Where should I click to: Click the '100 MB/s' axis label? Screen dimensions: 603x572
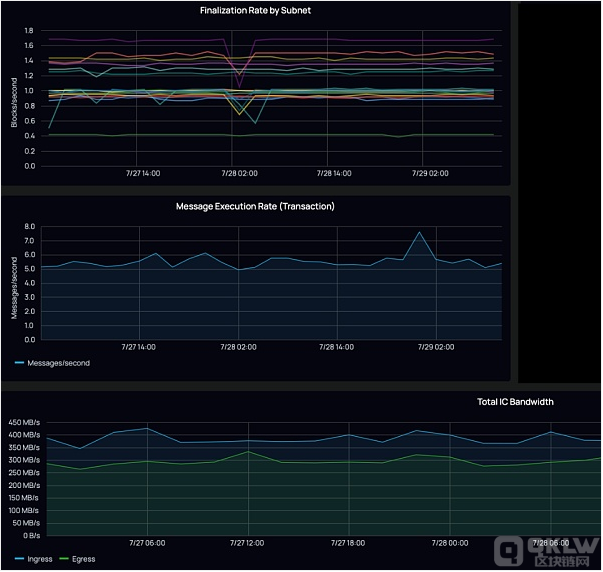(24, 510)
